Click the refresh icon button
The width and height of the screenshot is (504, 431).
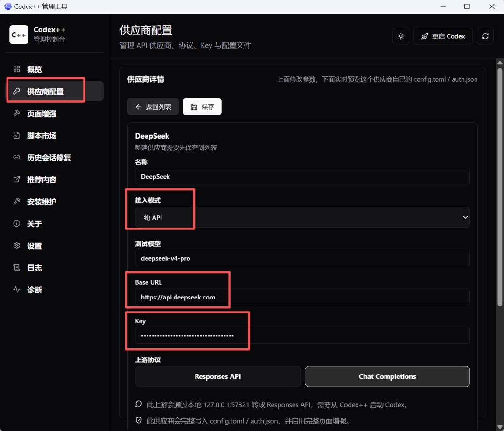(485, 36)
